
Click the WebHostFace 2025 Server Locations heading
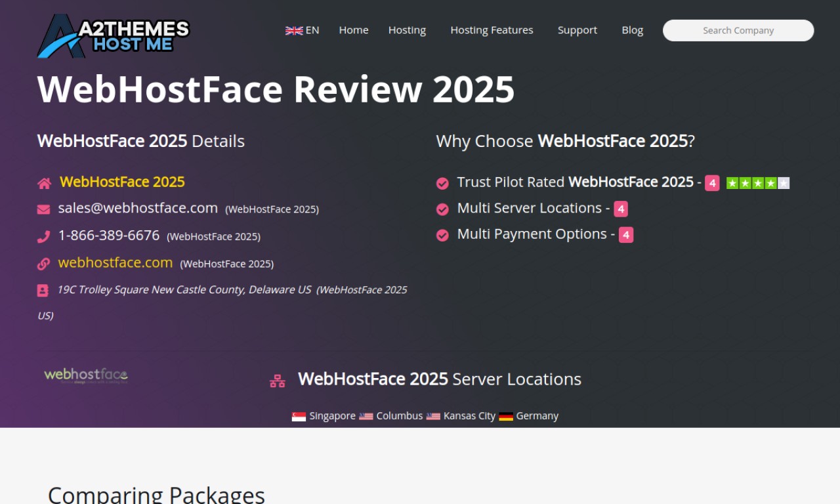tap(440, 379)
